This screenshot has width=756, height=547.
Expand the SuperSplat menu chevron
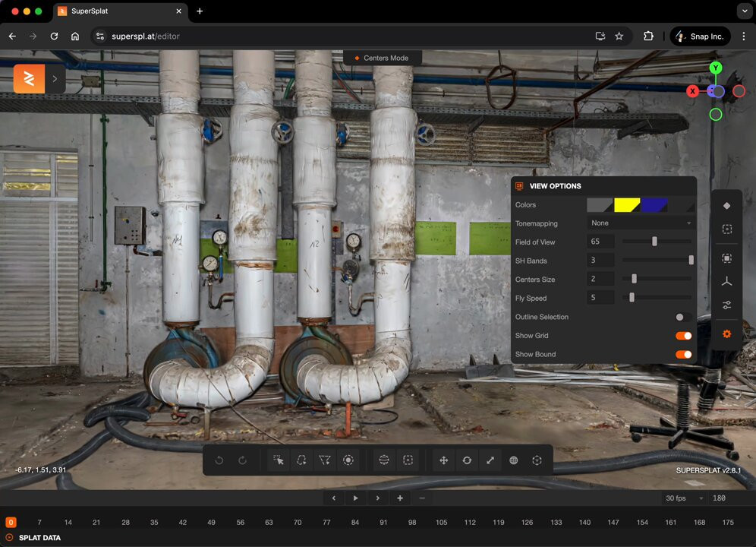(55, 79)
